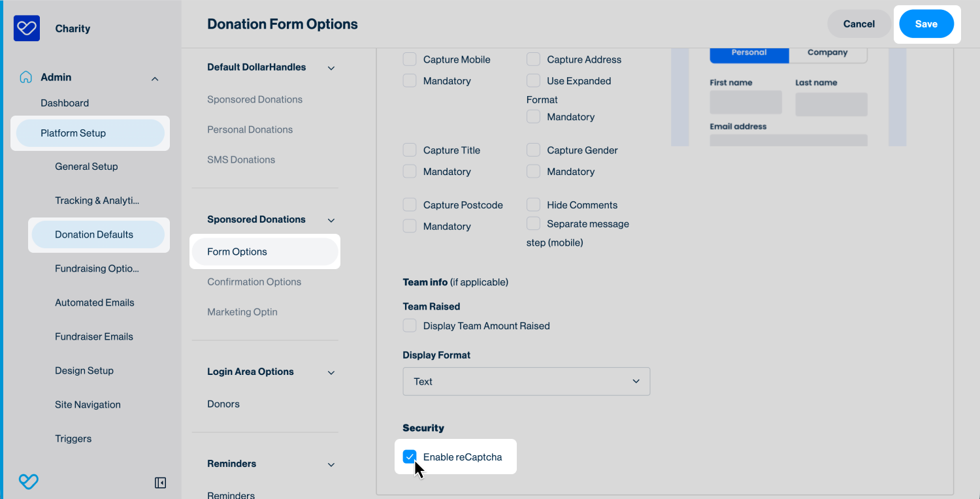This screenshot has width=980, height=499.
Task: Tick the Hide Comments checkbox
Action: coord(534,205)
